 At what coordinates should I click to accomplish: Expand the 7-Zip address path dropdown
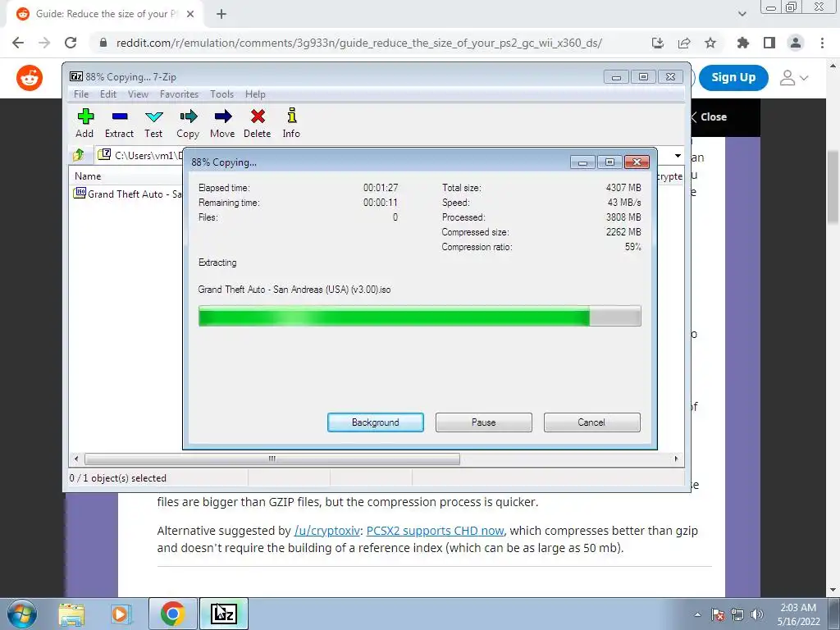[x=678, y=156]
